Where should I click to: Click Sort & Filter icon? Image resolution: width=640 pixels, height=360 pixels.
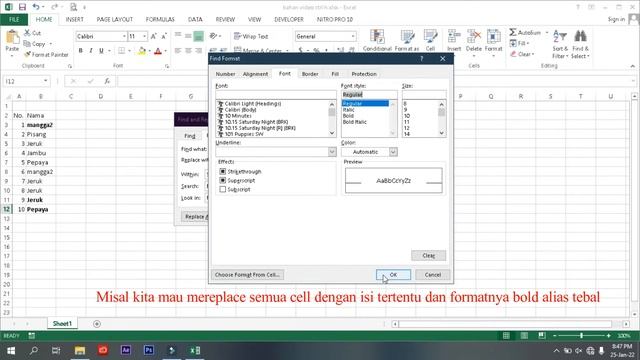click(560, 37)
